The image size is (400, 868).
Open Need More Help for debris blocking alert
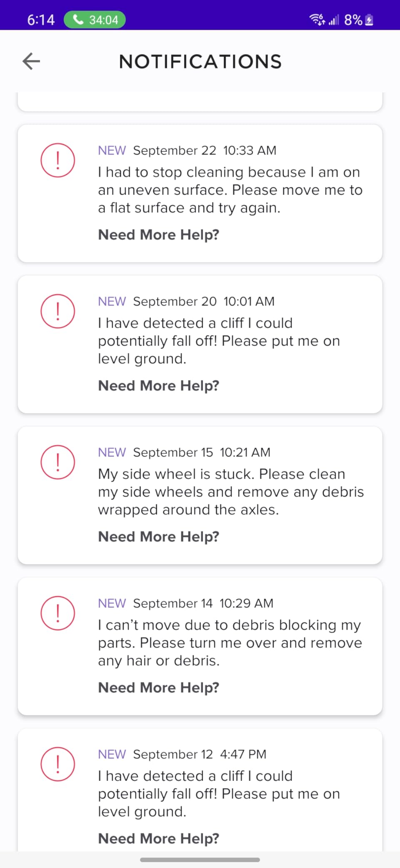158,688
